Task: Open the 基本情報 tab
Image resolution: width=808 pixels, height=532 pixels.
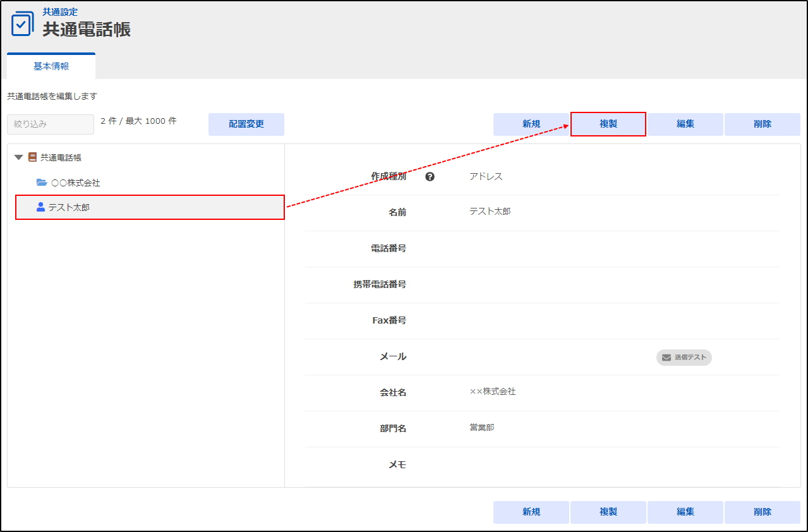Action: (51, 66)
